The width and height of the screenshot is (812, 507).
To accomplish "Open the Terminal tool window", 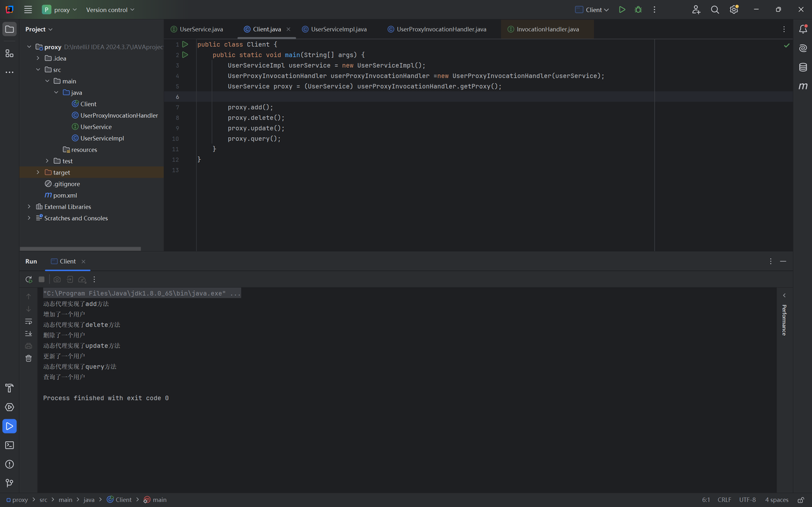I will pyautogui.click(x=10, y=445).
